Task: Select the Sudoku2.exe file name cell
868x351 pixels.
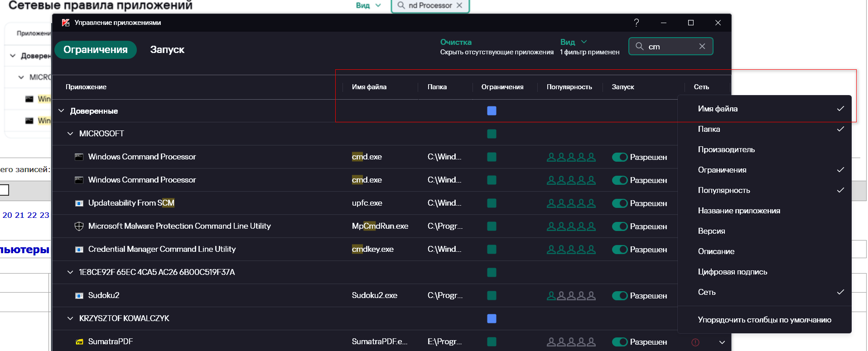Action: pos(375,296)
